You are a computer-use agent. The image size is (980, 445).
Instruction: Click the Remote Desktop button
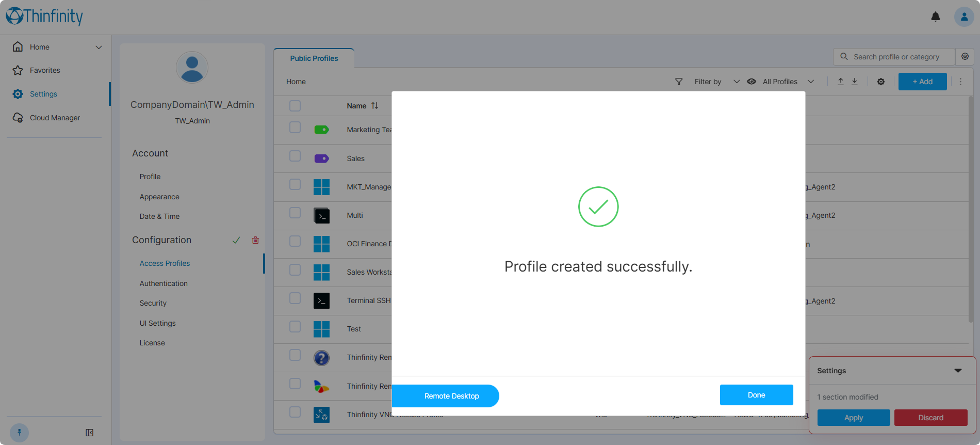point(446,396)
